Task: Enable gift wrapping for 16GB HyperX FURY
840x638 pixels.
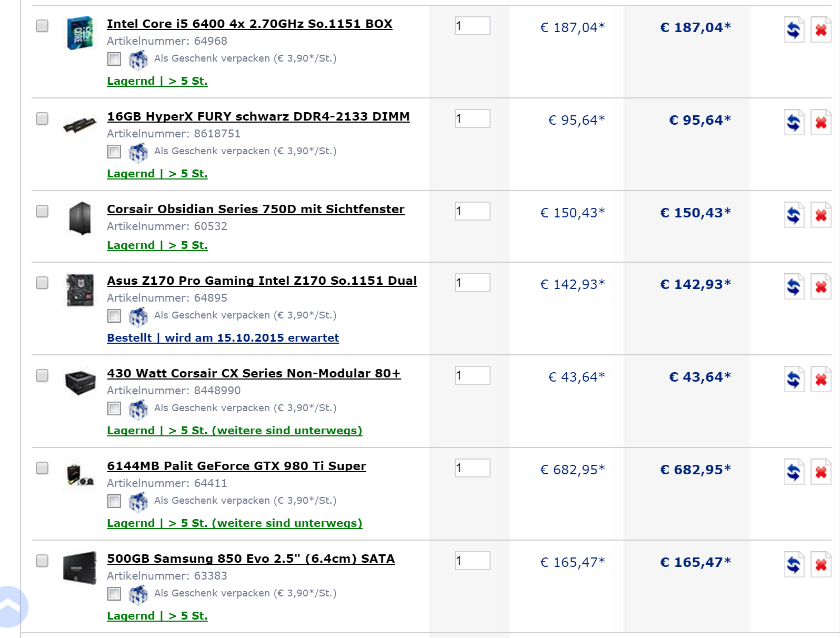Action: tap(114, 152)
